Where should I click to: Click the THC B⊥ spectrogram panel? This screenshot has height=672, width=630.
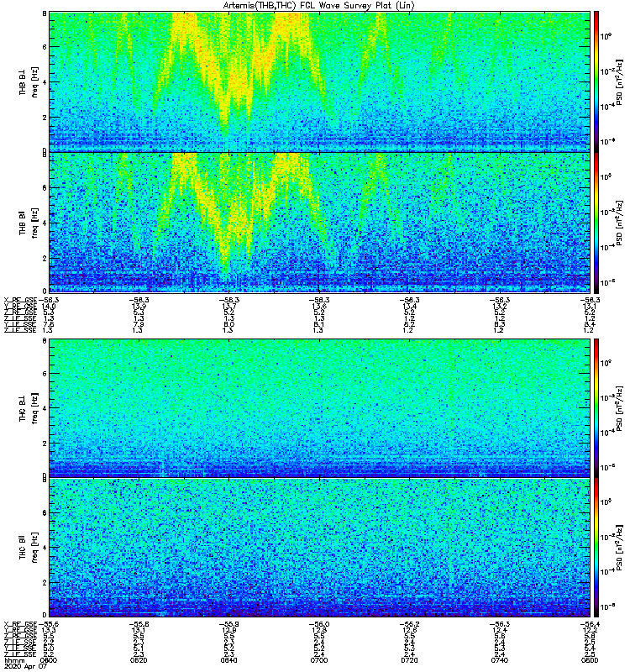click(x=319, y=408)
